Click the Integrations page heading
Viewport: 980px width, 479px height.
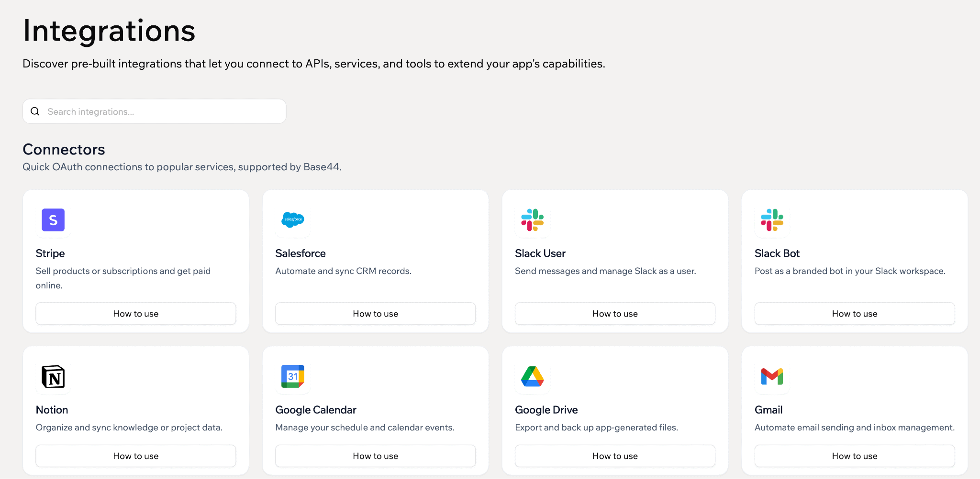(x=110, y=31)
